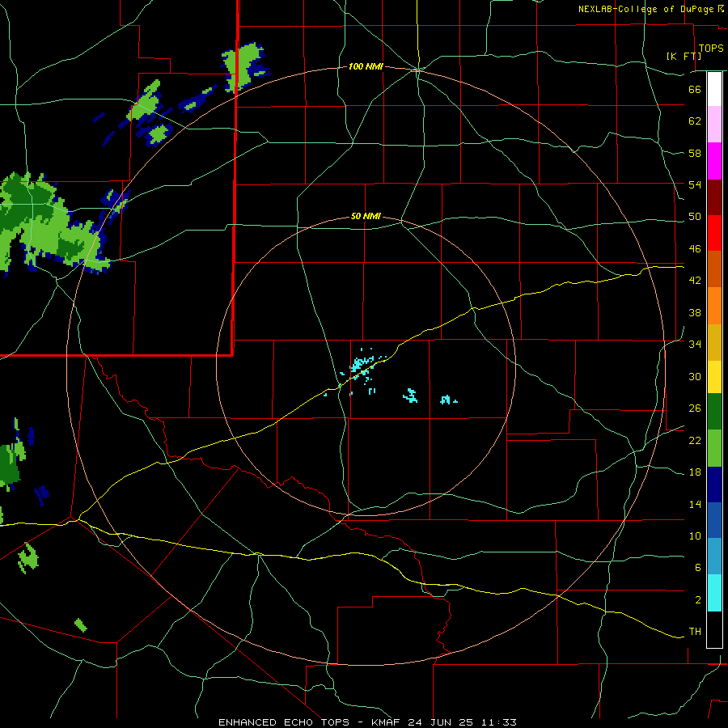This screenshot has height=728, width=728.
Task: Click the 'ENHANCED ECHO TOPS' product caption
Action: click(x=284, y=722)
